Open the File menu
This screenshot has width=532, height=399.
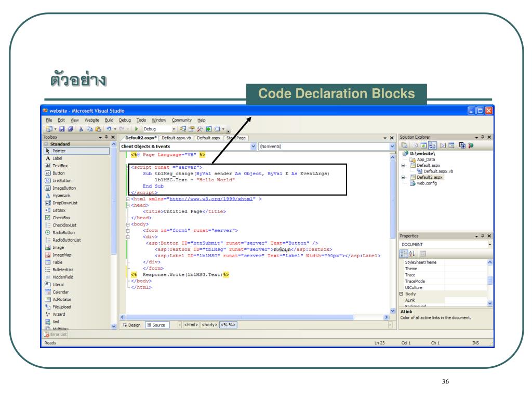(49, 120)
